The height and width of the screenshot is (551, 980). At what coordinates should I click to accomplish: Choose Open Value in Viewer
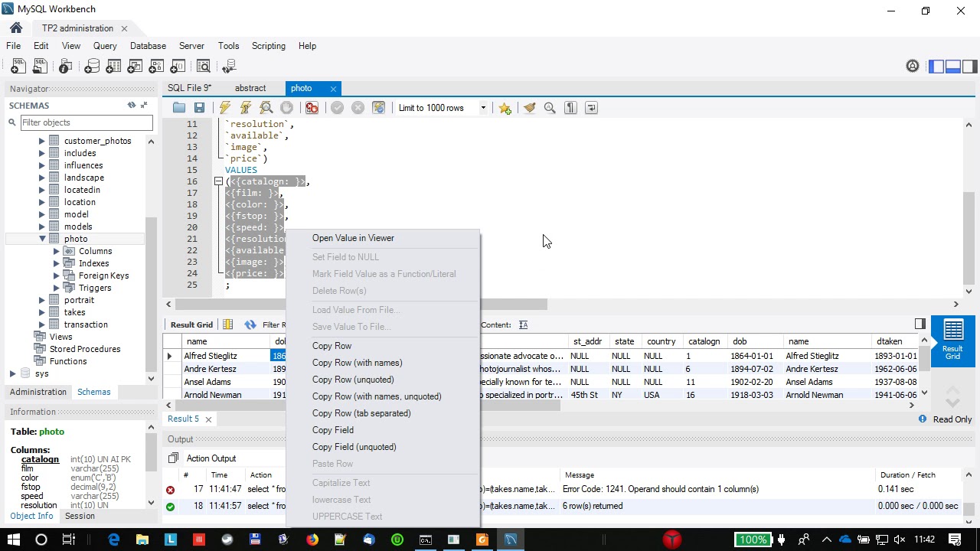coord(353,238)
